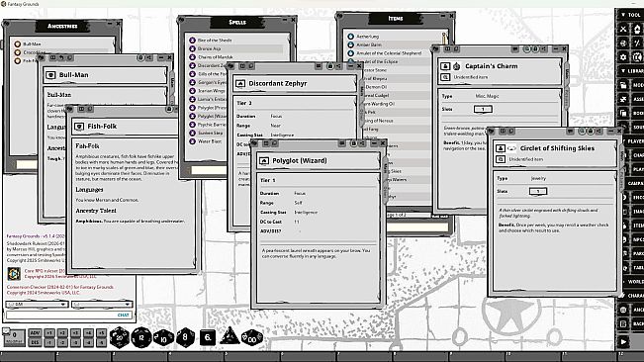Roll the d100 percentile die
Screen dimensions: 644x362
pyautogui.click(x=252, y=338)
